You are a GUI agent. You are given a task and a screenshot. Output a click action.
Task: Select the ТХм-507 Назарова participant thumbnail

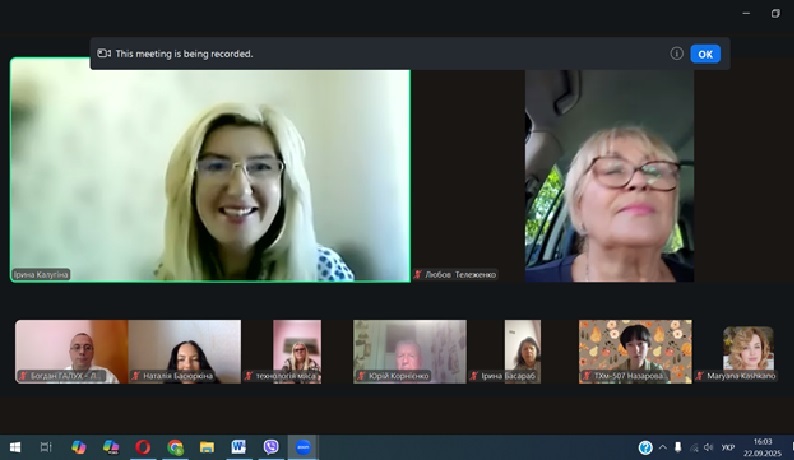635,350
